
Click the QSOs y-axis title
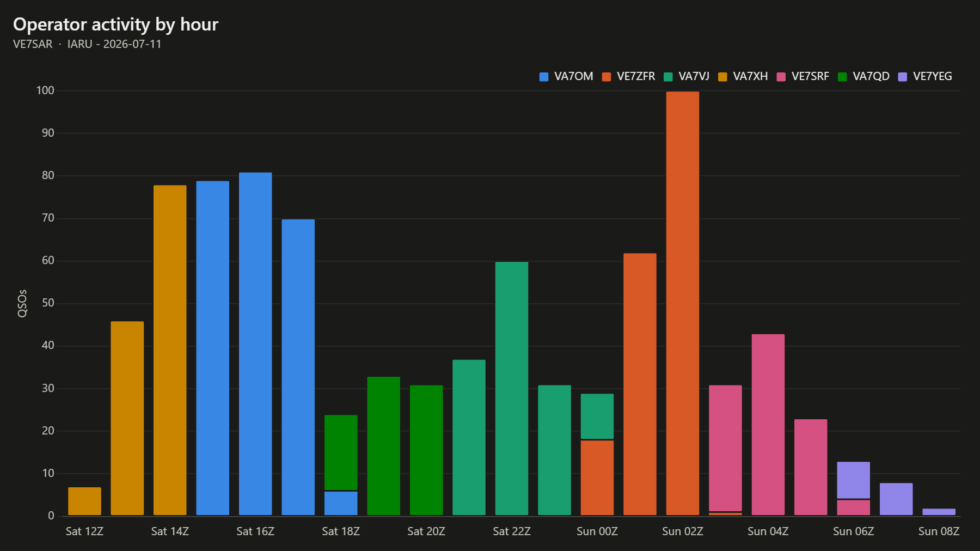(x=22, y=303)
